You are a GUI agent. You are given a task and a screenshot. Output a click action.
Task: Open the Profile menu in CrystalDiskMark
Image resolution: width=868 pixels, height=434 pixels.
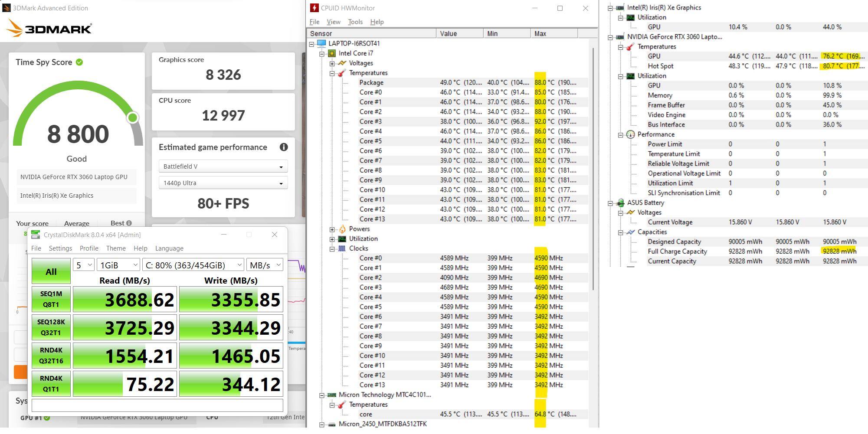89,248
